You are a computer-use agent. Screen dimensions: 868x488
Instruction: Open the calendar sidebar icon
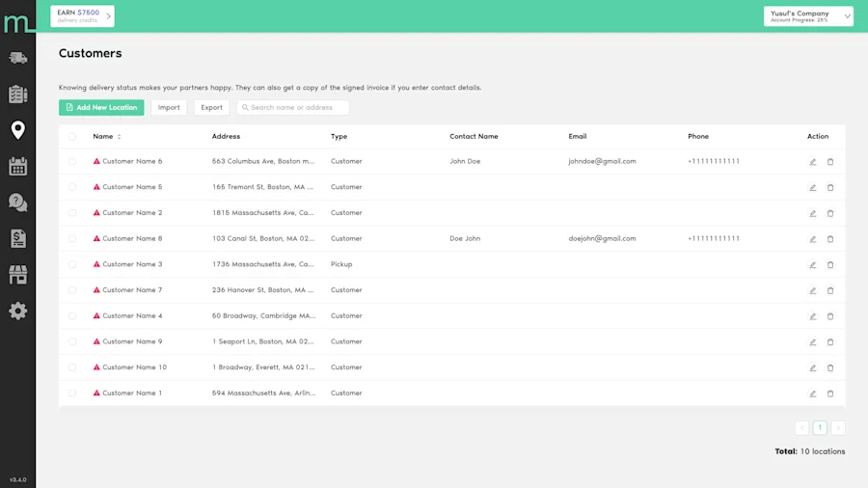point(17,166)
